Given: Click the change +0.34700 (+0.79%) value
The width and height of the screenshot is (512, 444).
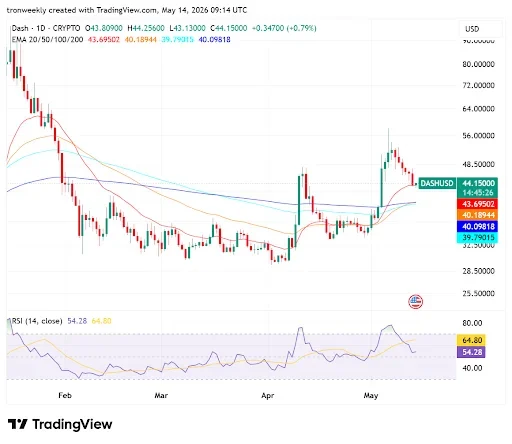Looking at the screenshot, I should pos(284,28).
